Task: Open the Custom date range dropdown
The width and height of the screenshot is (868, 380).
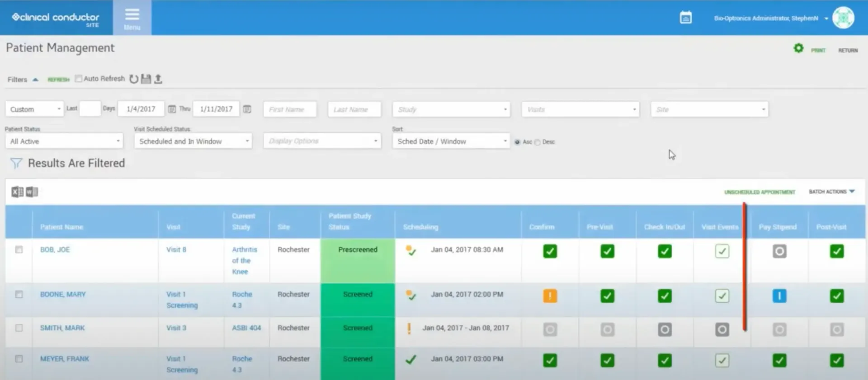Action: [x=34, y=109]
